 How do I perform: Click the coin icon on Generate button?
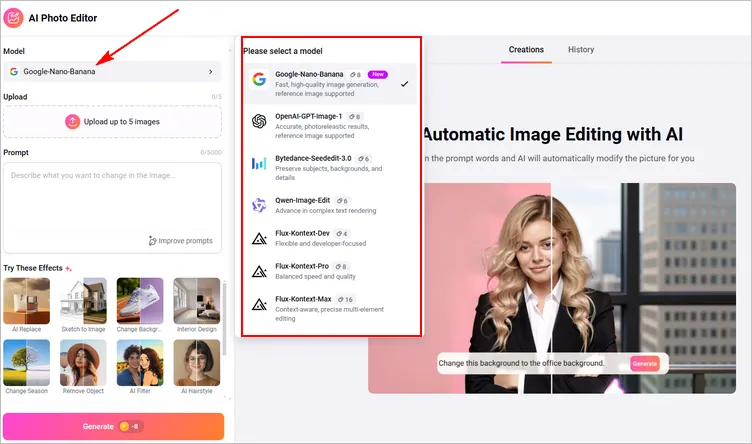(x=124, y=426)
